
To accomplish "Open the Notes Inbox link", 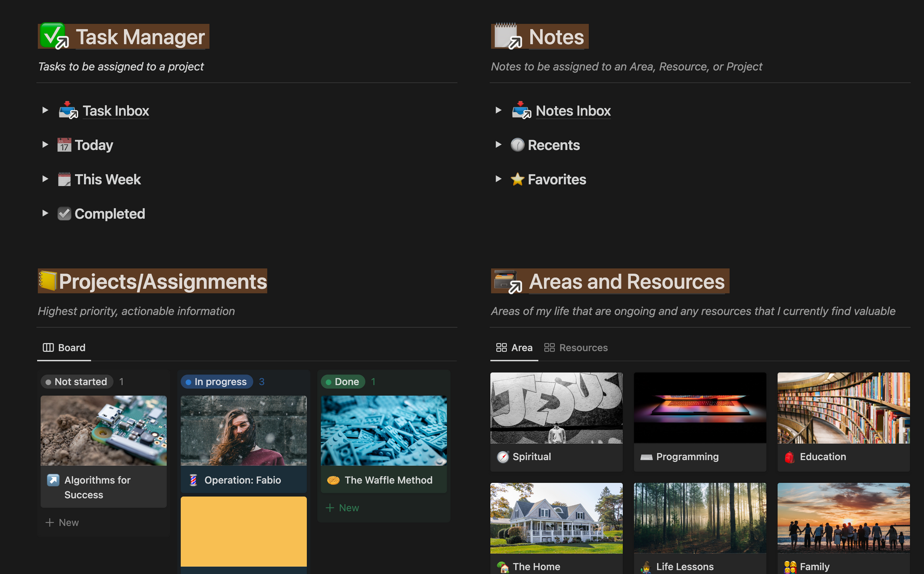I will 573,111.
